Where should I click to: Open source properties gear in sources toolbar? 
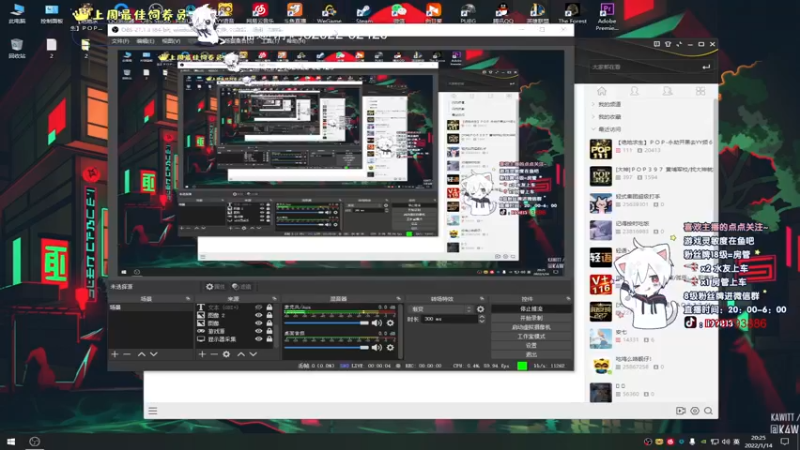[x=227, y=354]
